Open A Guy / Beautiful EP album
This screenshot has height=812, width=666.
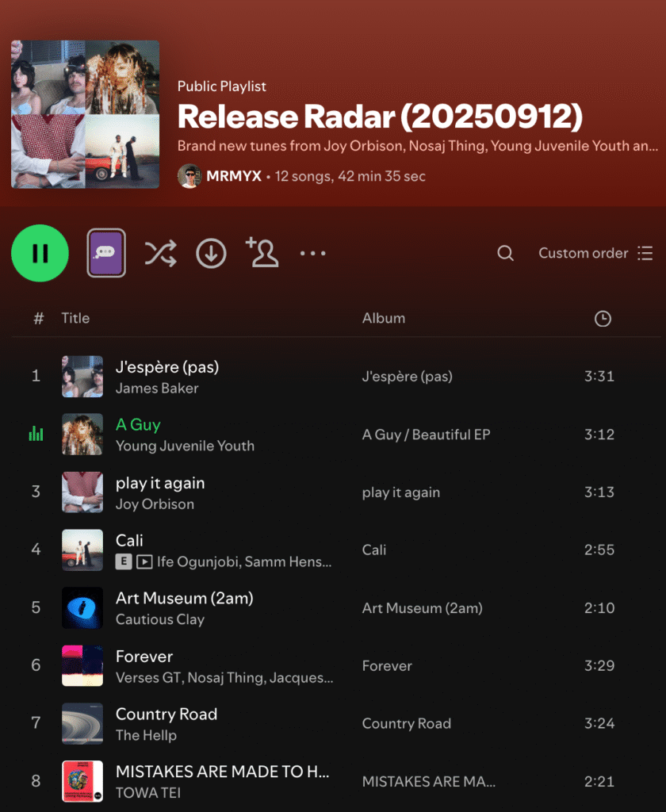pyautogui.click(x=427, y=435)
